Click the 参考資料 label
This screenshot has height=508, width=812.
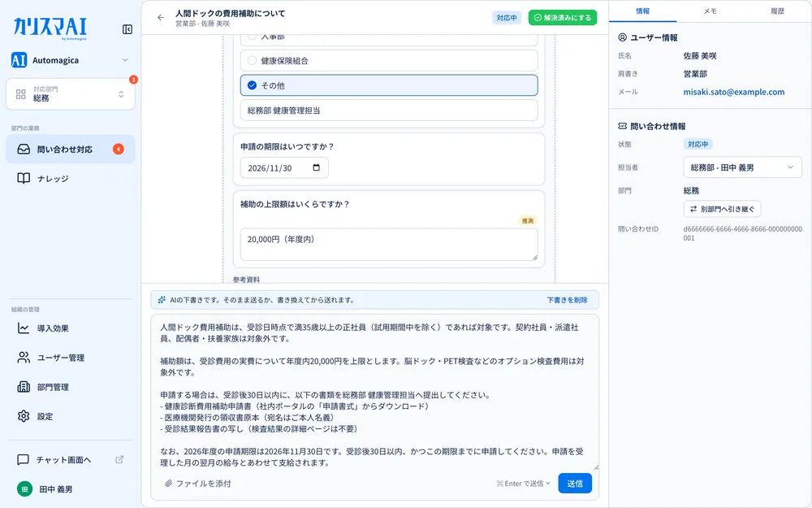pos(247,280)
